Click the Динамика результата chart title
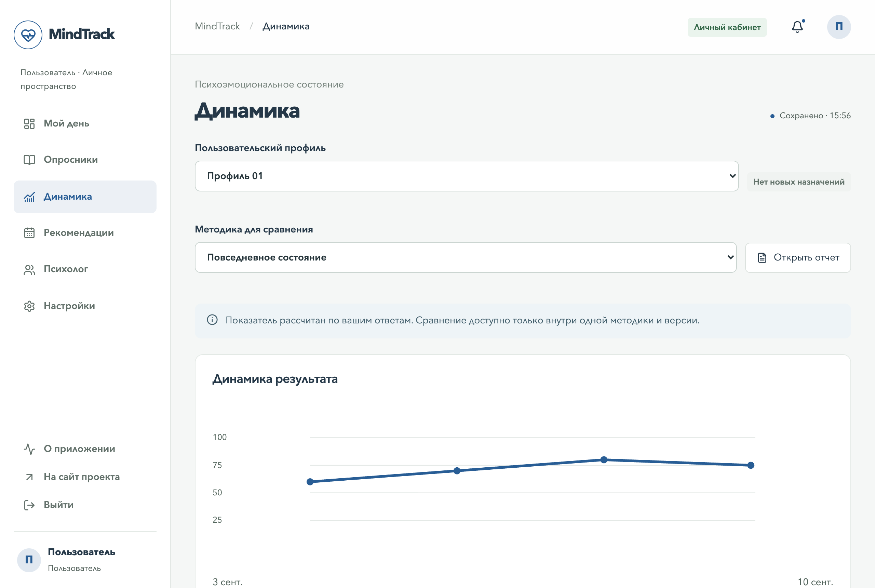This screenshot has width=875, height=588. (x=275, y=379)
